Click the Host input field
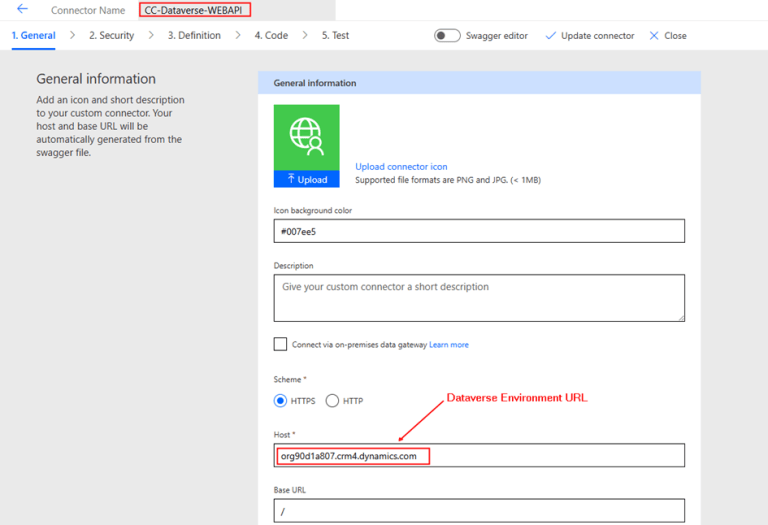This screenshot has height=525, width=768. click(x=479, y=455)
